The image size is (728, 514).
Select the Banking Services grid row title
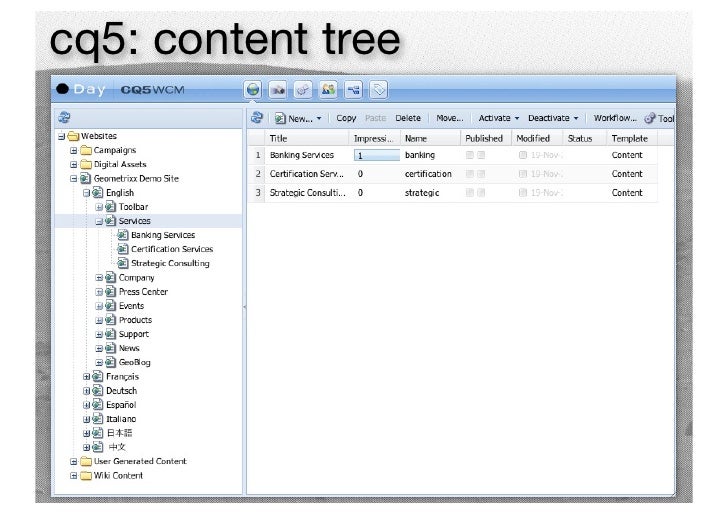click(302, 155)
